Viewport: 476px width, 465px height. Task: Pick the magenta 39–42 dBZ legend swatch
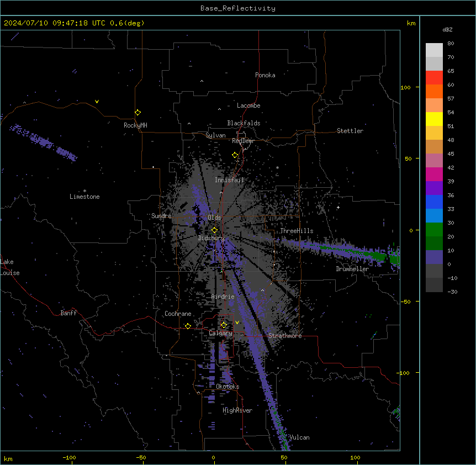point(434,174)
